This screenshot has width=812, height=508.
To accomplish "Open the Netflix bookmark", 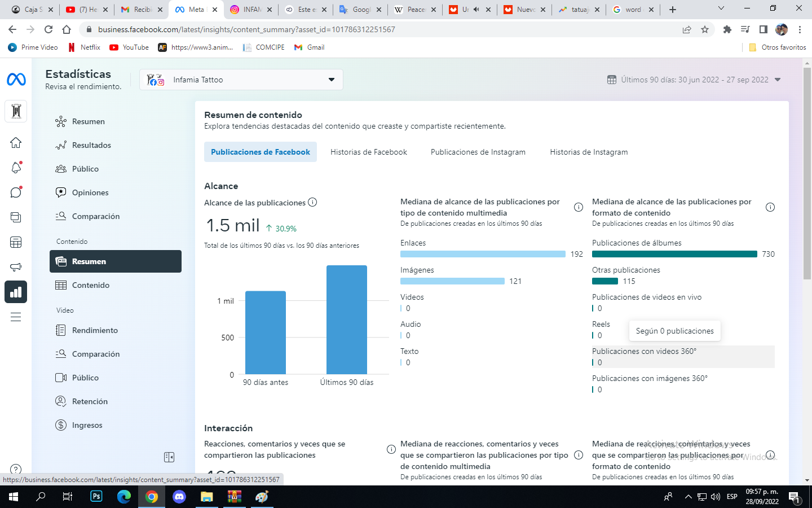I will [84, 47].
